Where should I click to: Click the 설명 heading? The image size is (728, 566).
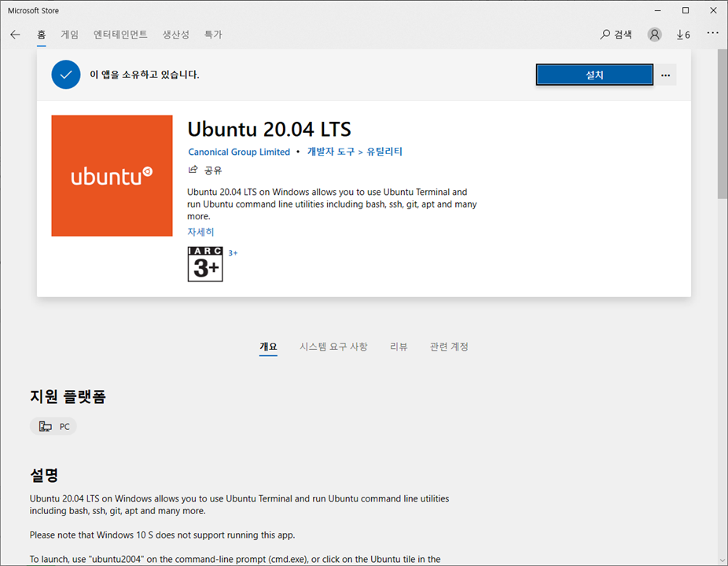[x=44, y=475]
